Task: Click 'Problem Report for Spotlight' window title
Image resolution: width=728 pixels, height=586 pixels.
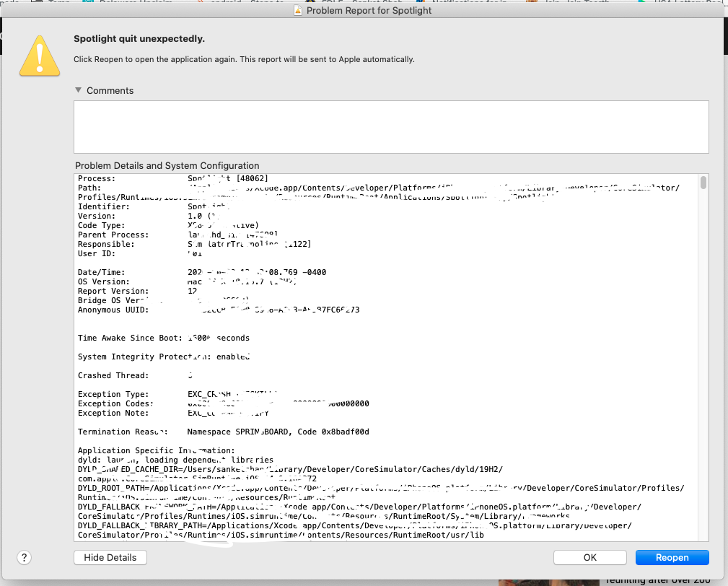Action: (x=369, y=10)
